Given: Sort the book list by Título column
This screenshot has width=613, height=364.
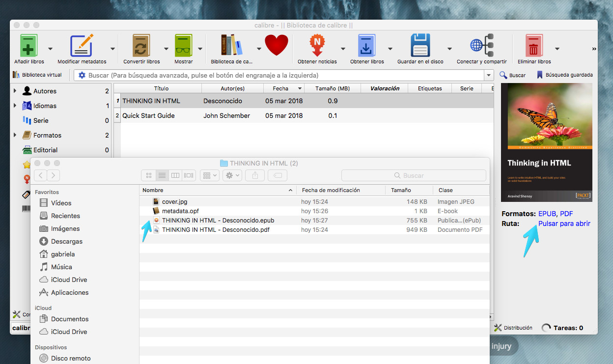Looking at the screenshot, I should [x=161, y=88].
